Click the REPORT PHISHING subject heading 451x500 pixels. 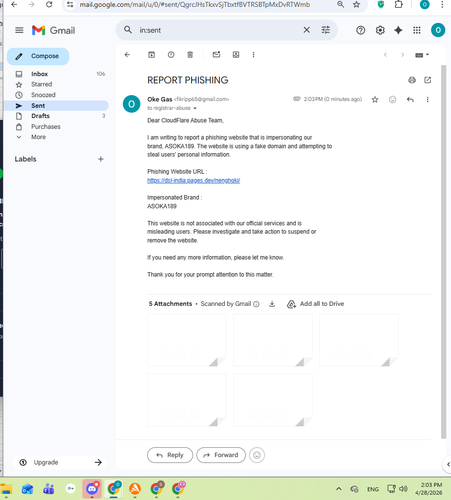[x=188, y=80]
